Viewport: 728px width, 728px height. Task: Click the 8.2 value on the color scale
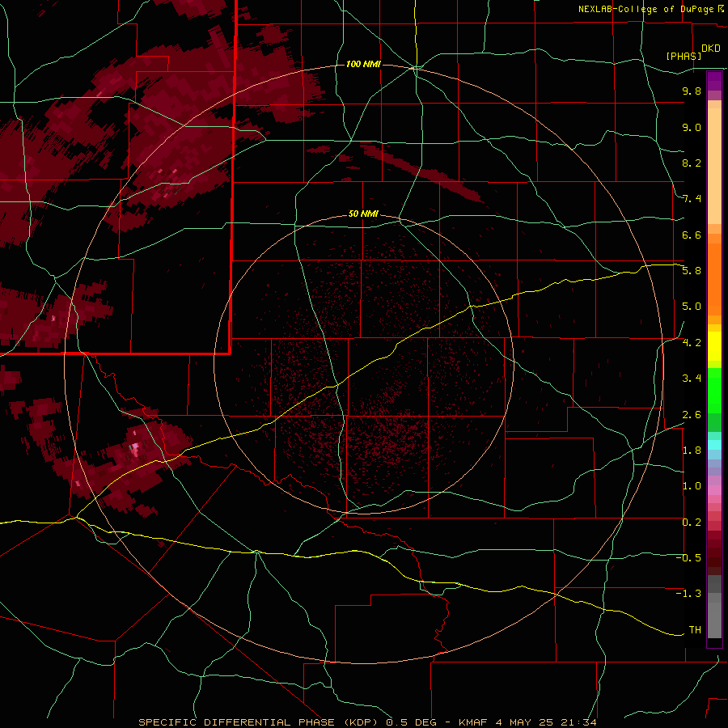point(692,163)
